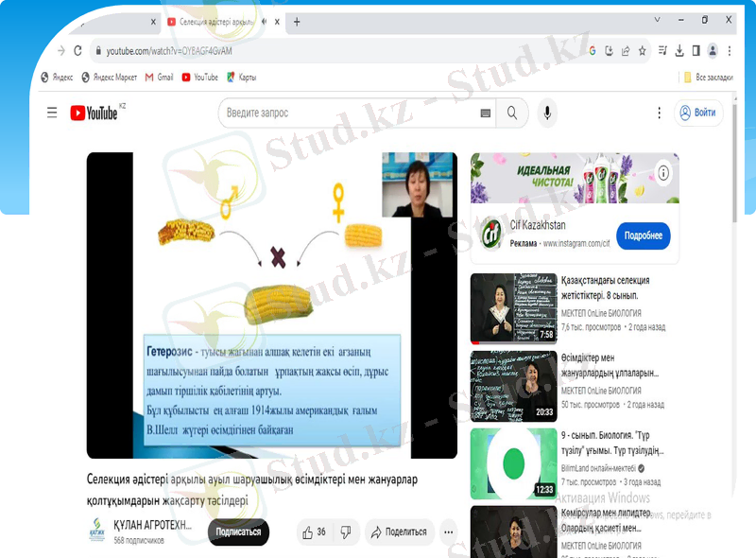
Task: Click inside the Введите запрос search field
Action: tap(350, 113)
